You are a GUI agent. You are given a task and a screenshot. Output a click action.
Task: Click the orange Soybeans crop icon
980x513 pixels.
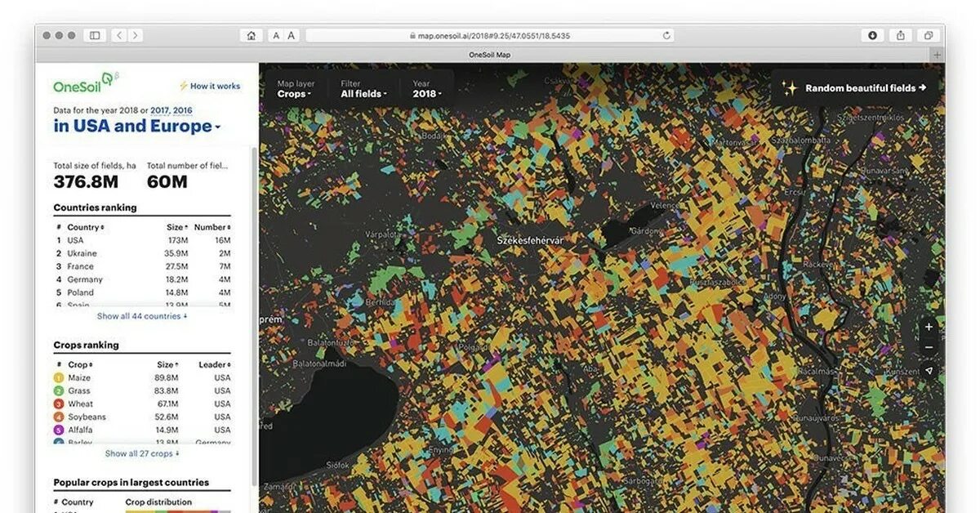tap(59, 417)
